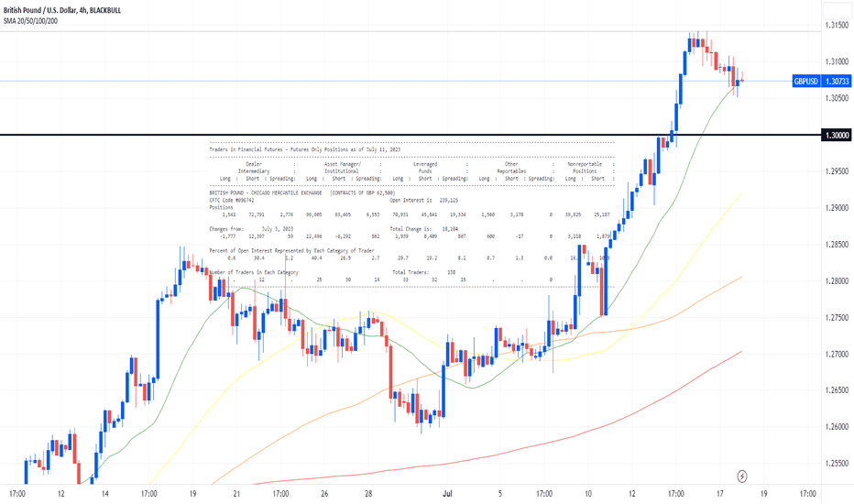854x504 pixels.
Task: Click the 1.31000 price axis label
Action: pos(838,61)
